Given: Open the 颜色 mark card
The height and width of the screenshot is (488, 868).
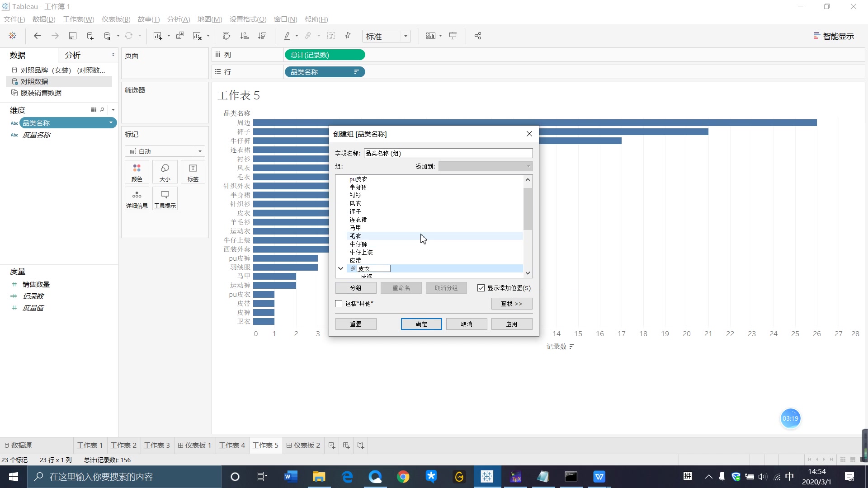Looking at the screenshot, I should (137, 172).
